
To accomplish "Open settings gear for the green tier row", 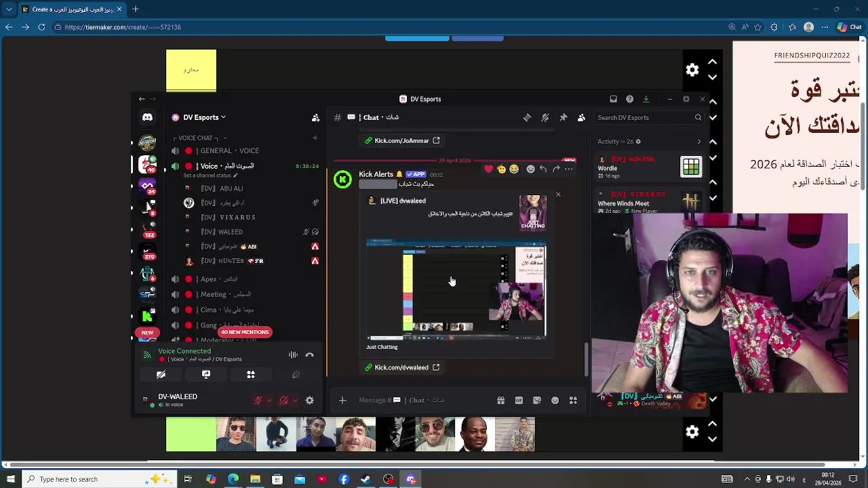I will [x=692, y=432].
